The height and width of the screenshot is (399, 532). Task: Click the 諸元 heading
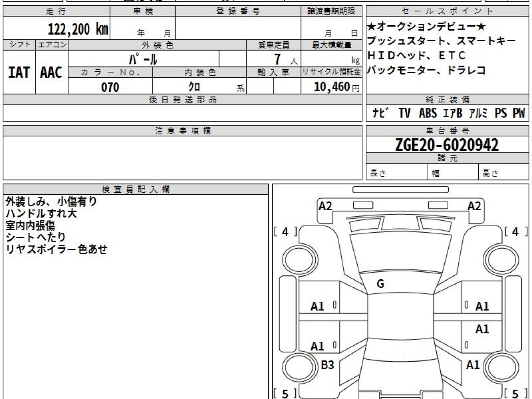click(x=447, y=158)
